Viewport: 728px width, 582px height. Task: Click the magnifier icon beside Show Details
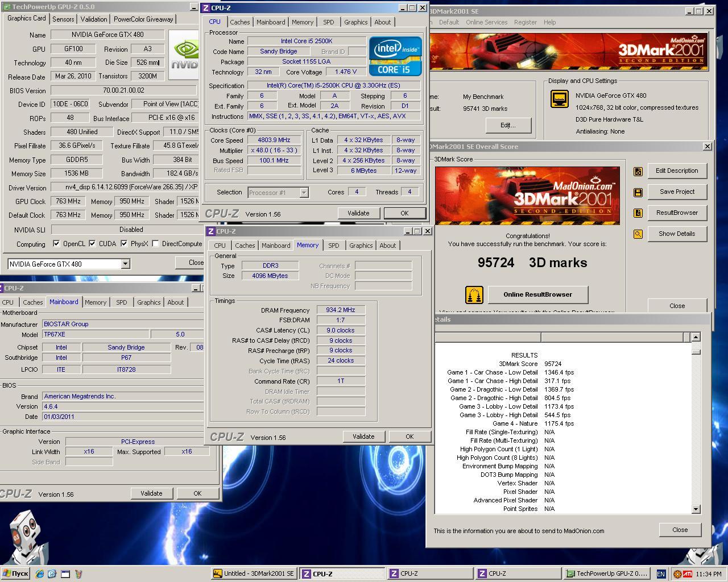[x=638, y=234]
